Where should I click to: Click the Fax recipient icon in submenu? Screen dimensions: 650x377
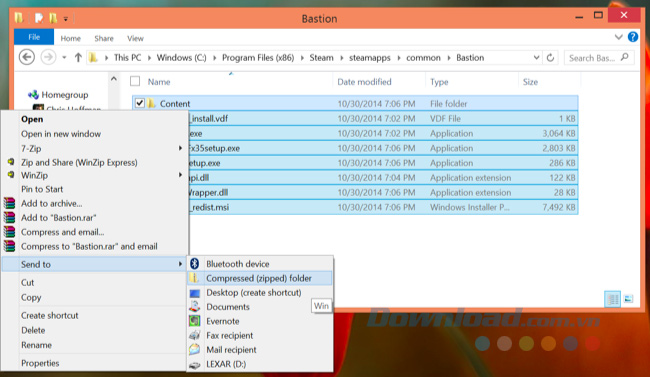click(194, 335)
